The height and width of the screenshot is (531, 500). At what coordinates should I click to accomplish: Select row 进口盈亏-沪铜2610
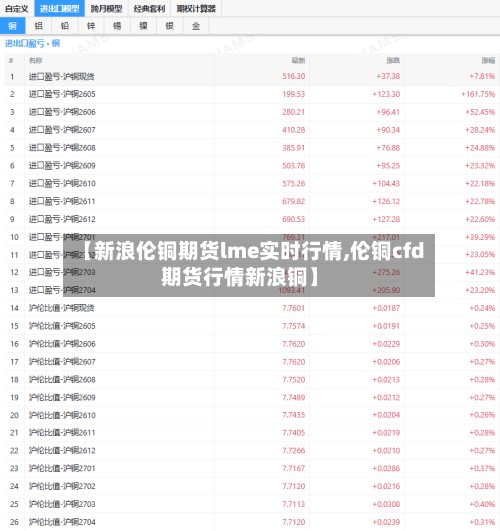pyautogui.click(x=252, y=184)
